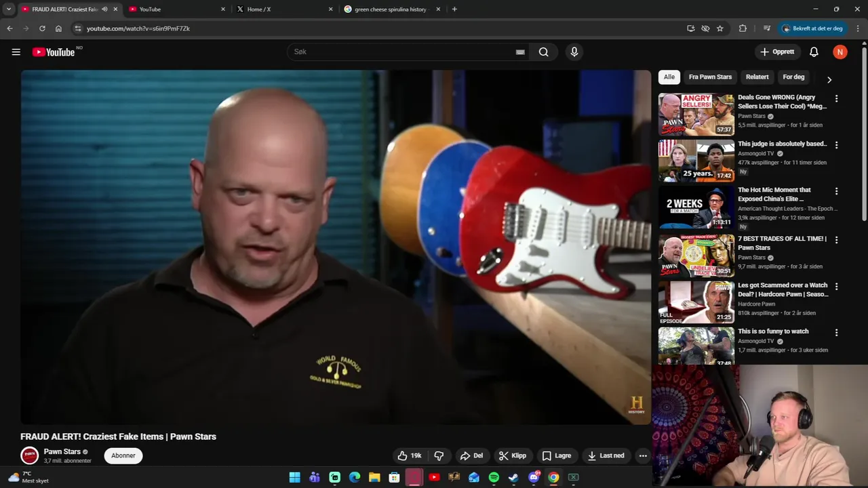
Task: Select the Relatert filter chip
Action: pyautogui.click(x=757, y=77)
